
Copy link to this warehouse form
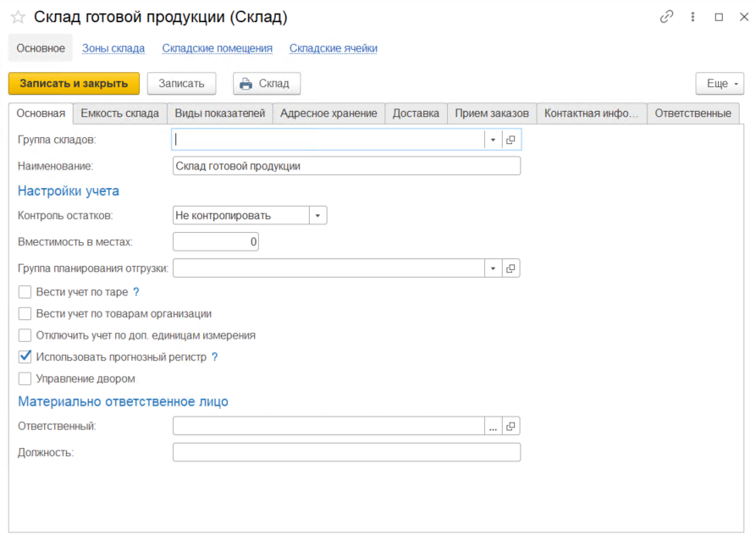(x=667, y=17)
